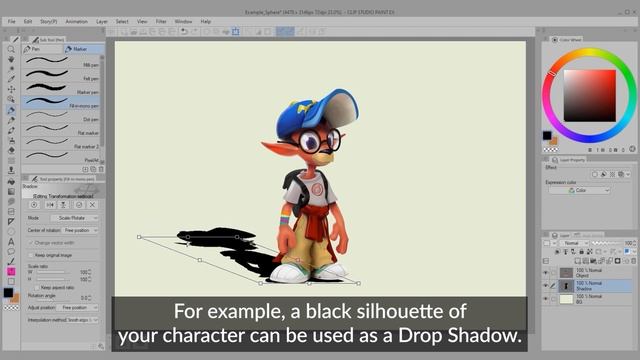
Task: Open the Window menu
Action: click(183, 21)
